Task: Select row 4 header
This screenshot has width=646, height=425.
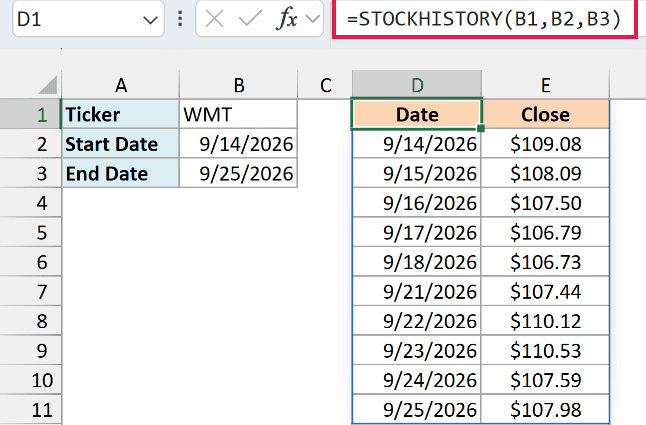Action: pyautogui.click(x=31, y=203)
